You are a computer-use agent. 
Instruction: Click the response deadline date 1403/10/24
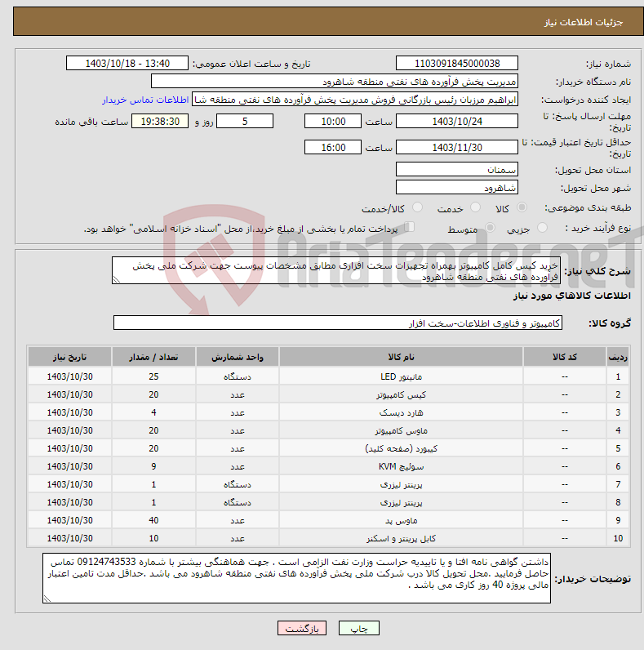point(457,122)
